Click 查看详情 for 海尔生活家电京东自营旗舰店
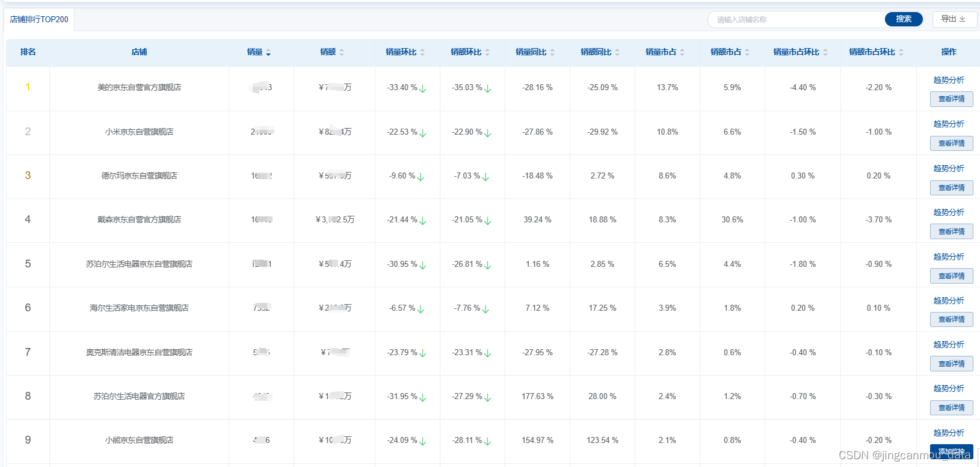 952,319
